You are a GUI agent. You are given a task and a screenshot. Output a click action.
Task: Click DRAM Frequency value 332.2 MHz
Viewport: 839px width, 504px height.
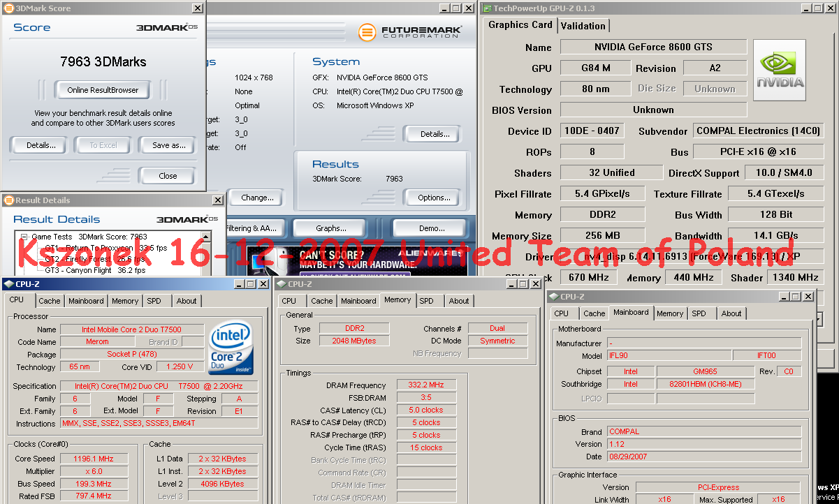coord(426,385)
